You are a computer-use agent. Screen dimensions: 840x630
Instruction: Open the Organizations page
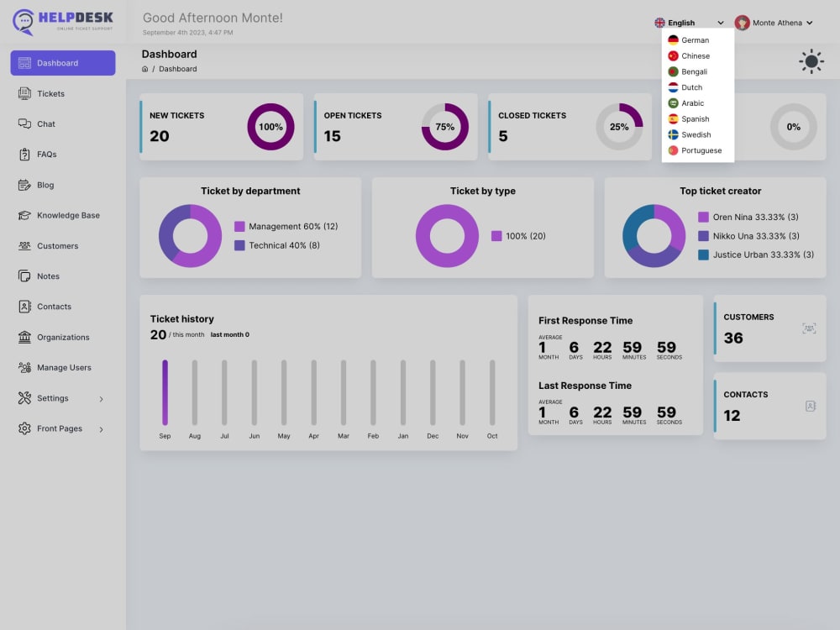(63, 337)
